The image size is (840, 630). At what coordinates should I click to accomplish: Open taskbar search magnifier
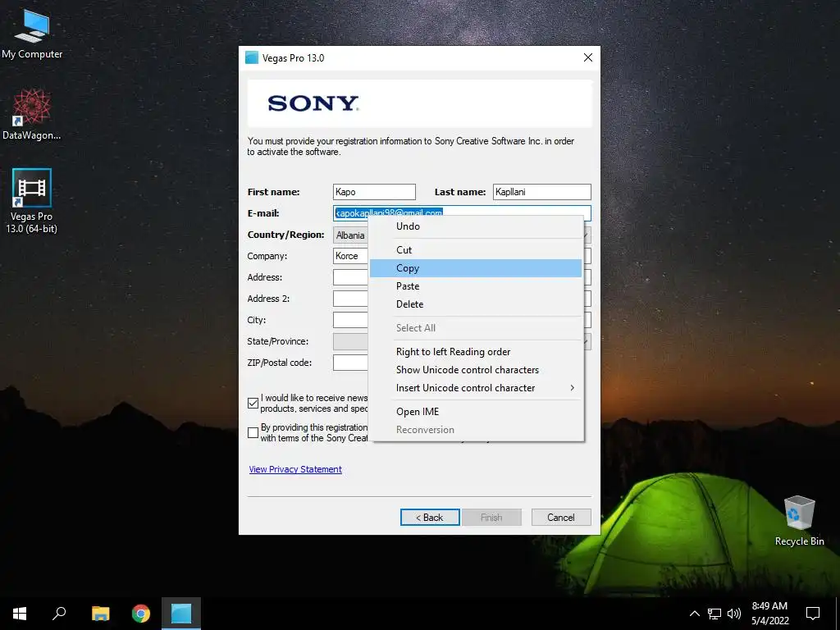pyautogui.click(x=59, y=614)
